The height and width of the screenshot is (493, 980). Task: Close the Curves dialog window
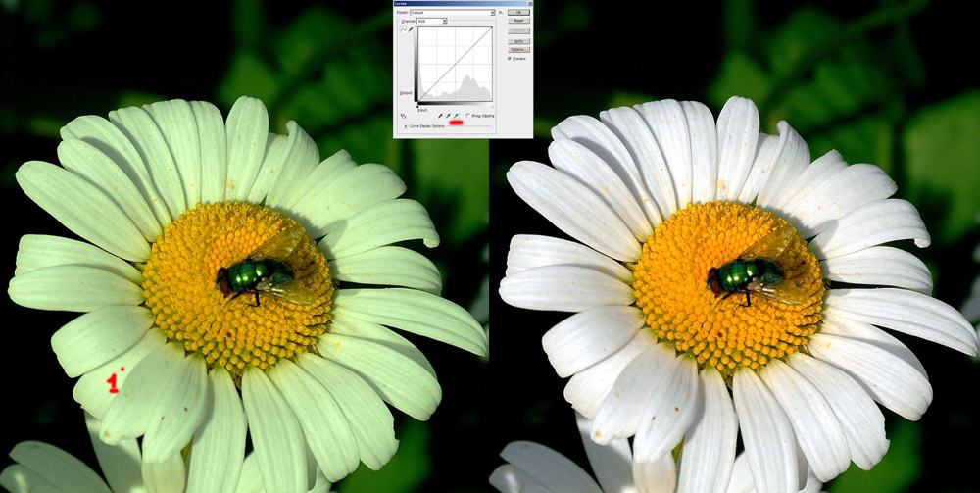coord(527,4)
